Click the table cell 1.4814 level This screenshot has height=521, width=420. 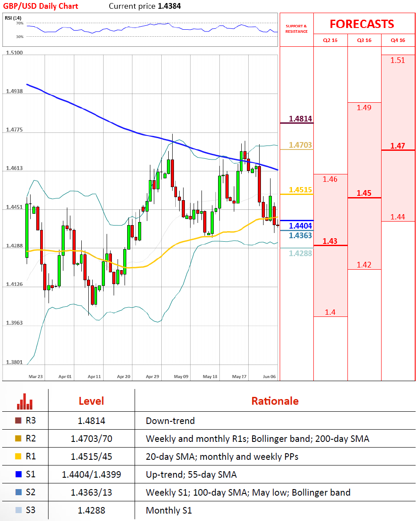coord(91,421)
